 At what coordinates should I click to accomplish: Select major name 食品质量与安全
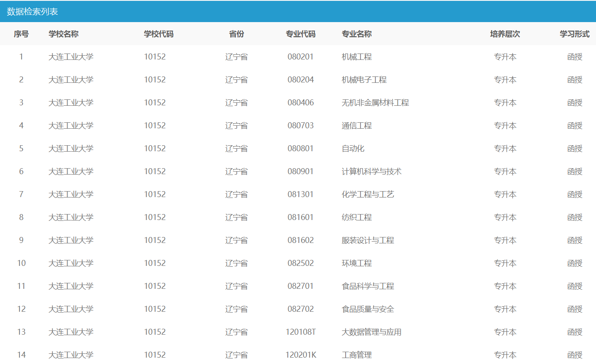click(x=368, y=309)
